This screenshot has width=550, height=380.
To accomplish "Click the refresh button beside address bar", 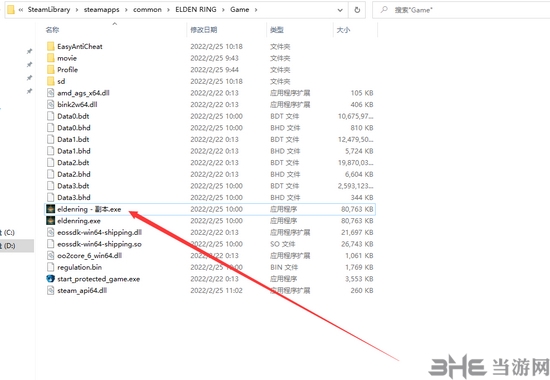I will point(357,10).
